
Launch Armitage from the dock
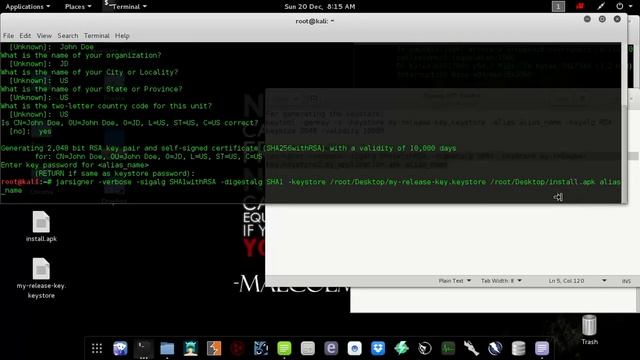(x=191, y=348)
